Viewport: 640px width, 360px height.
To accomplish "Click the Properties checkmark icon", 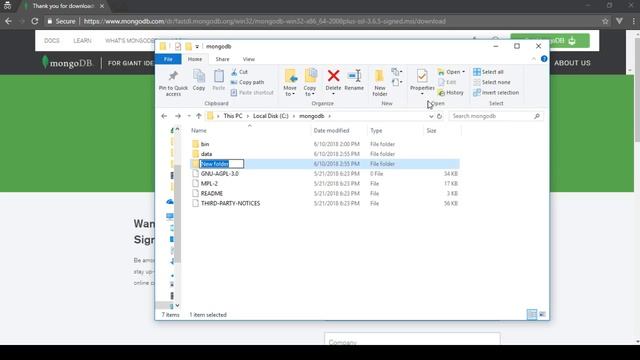I will coord(422,76).
